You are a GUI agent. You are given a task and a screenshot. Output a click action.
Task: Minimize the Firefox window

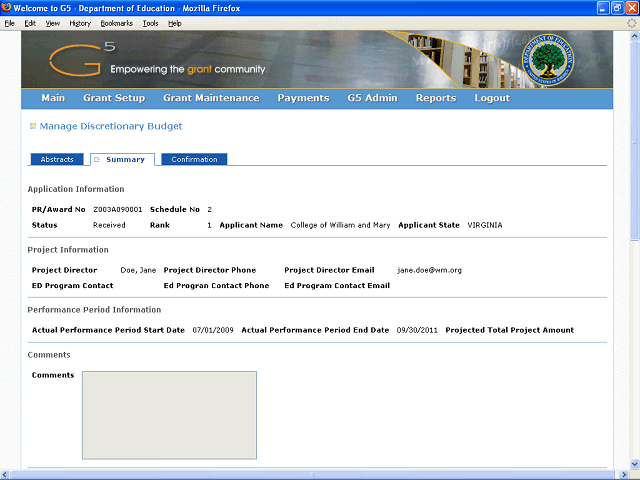[x=603, y=8]
